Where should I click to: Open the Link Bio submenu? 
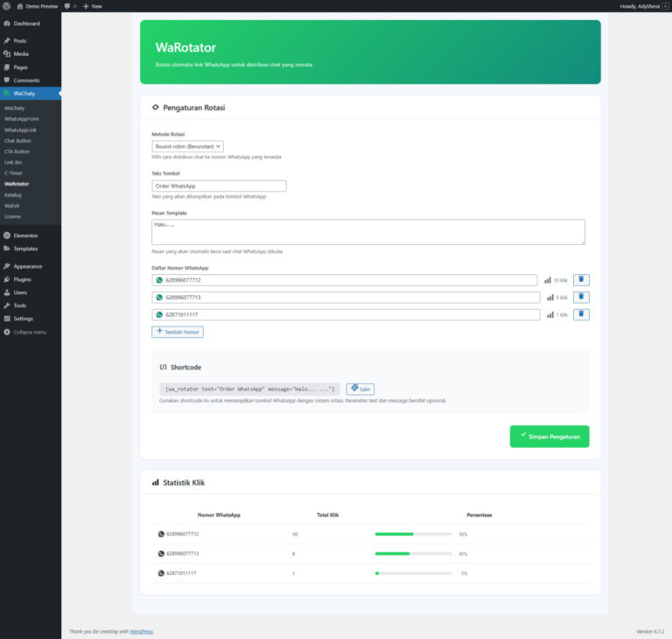13,163
